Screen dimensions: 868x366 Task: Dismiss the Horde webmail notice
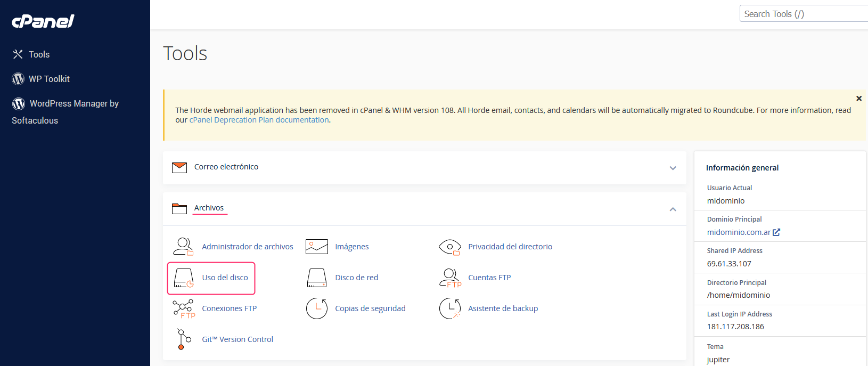pyautogui.click(x=858, y=99)
